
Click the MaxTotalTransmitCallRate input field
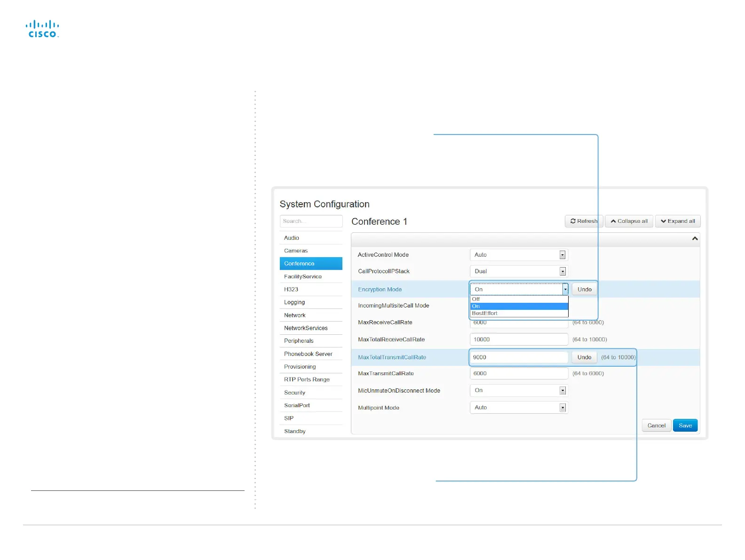[518, 357]
